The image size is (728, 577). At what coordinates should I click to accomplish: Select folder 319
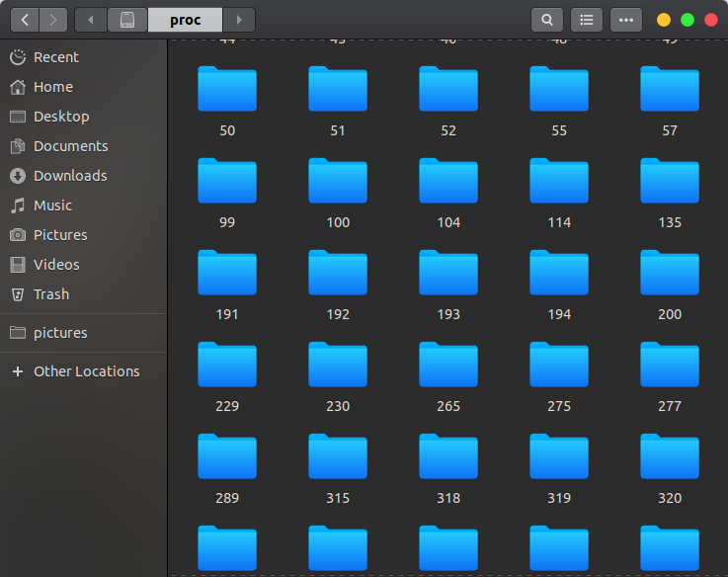click(x=559, y=456)
